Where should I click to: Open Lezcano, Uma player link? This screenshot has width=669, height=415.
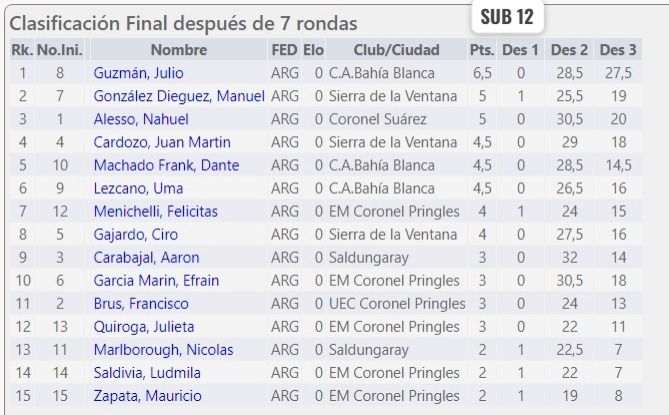[138, 188]
